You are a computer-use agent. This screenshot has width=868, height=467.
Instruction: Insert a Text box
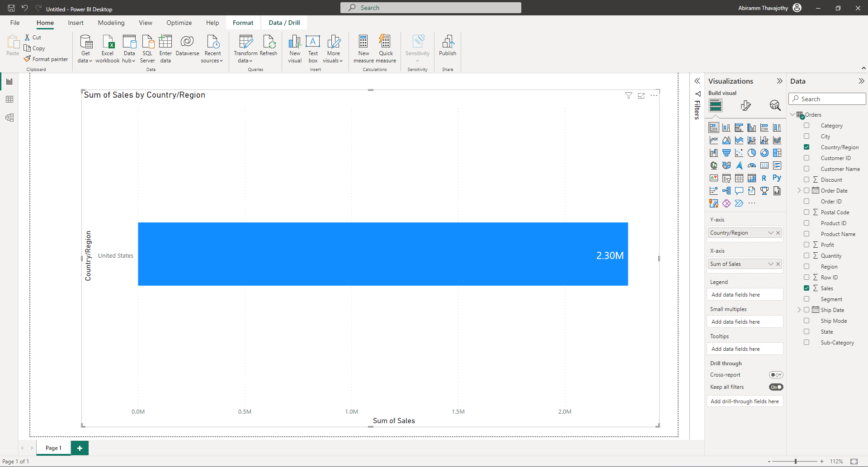(313, 49)
